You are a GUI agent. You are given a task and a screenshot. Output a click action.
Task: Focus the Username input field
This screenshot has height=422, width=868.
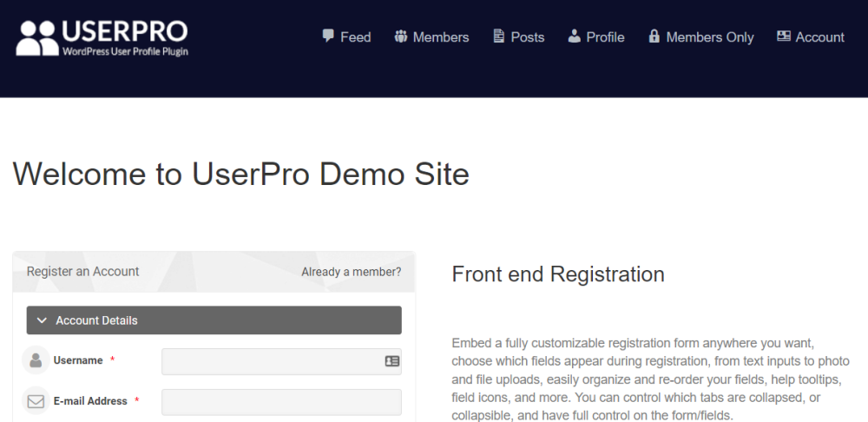(x=271, y=361)
